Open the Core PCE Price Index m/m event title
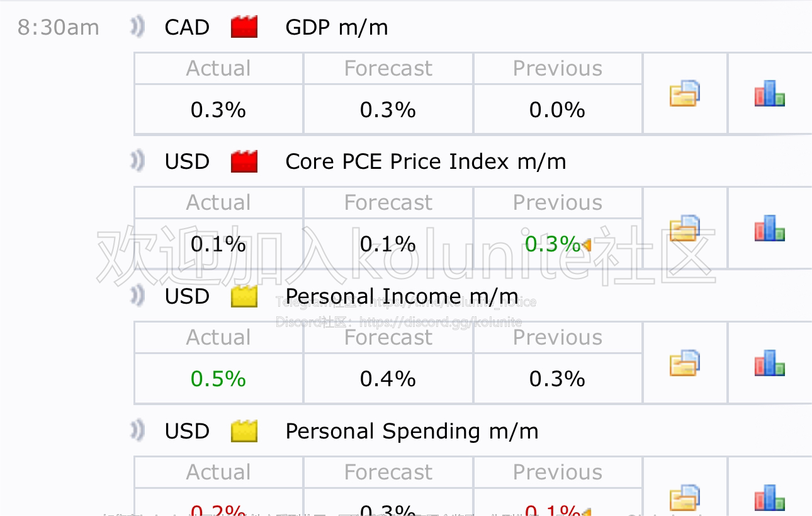 (426, 161)
